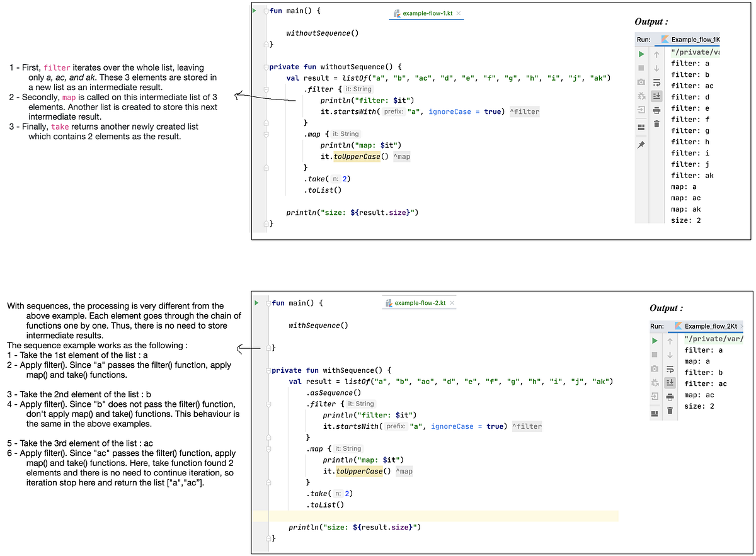The height and width of the screenshot is (556, 756).
Task: Navigate up the stack trace arrow
Action: click(x=655, y=54)
